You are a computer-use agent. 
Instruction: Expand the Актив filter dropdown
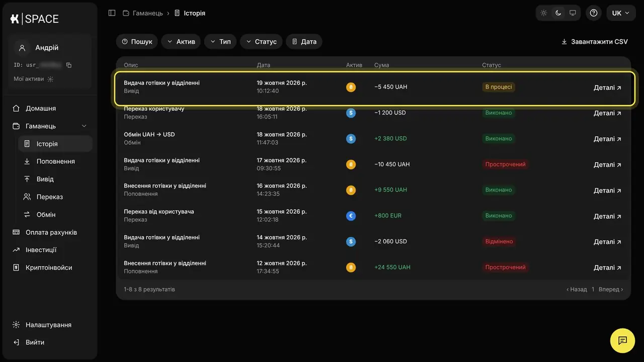tap(181, 42)
